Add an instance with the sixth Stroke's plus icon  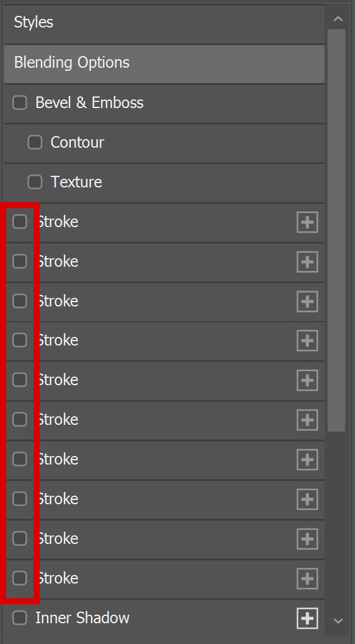pyautogui.click(x=307, y=420)
